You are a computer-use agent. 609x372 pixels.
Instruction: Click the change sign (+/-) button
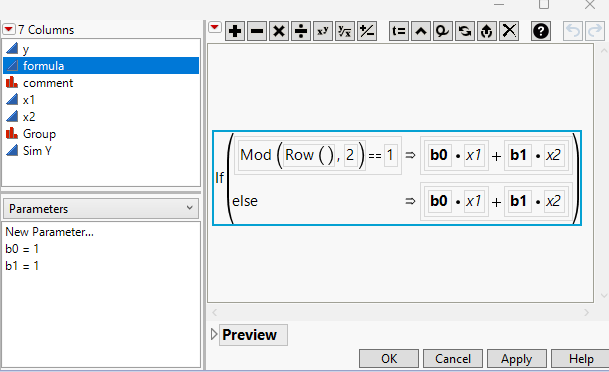coord(367,31)
